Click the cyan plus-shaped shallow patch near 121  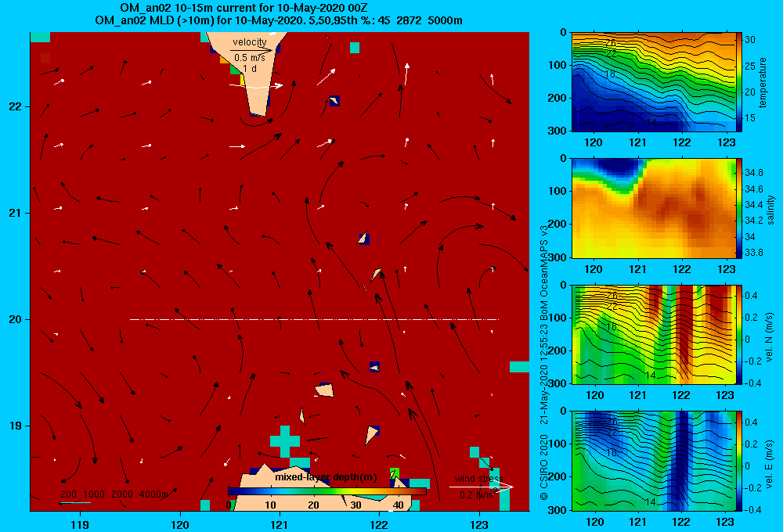pos(285,441)
